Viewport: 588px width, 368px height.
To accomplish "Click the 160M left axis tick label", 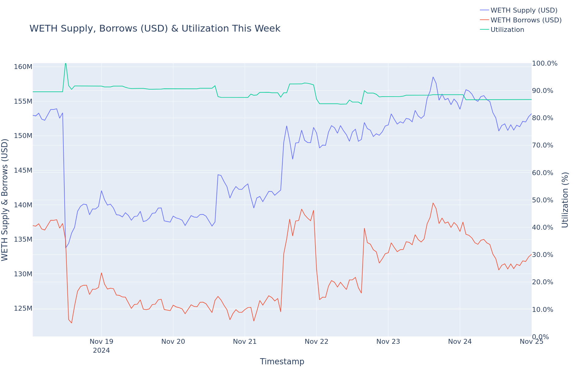I will pyautogui.click(x=23, y=67).
